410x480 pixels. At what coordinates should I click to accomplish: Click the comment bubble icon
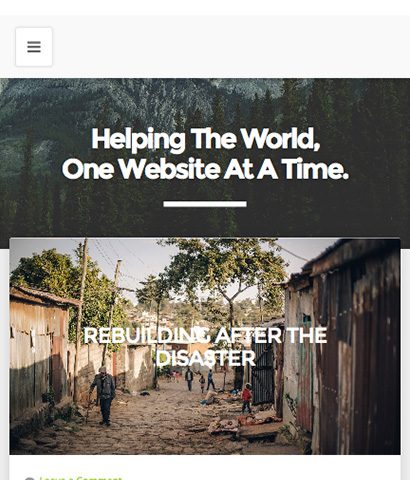[x=29, y=478]
